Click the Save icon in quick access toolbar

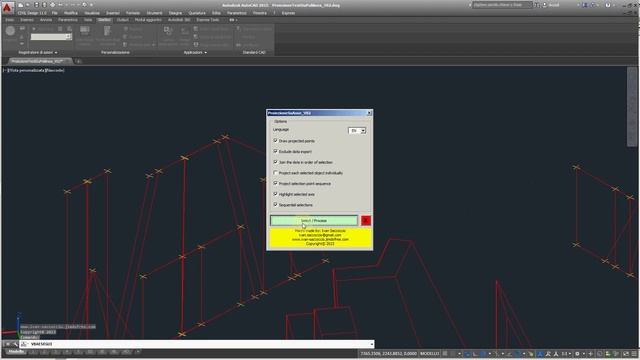coord(36,5)
